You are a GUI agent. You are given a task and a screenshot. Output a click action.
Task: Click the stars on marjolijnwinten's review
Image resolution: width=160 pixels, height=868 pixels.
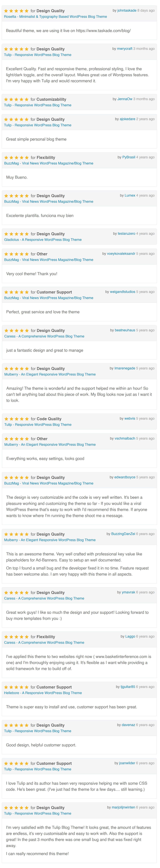[x=16, y=807]
